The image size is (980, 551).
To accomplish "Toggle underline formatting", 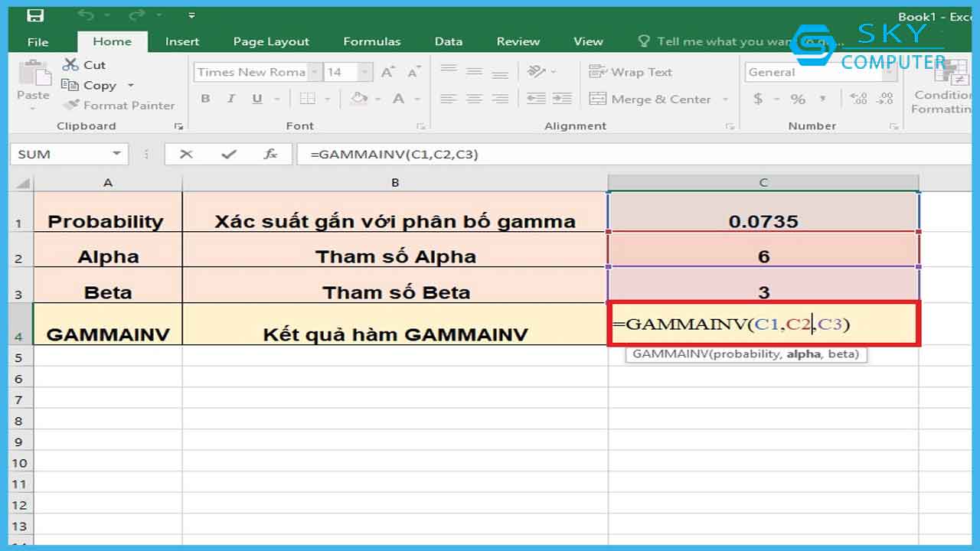I will (256, 99).
